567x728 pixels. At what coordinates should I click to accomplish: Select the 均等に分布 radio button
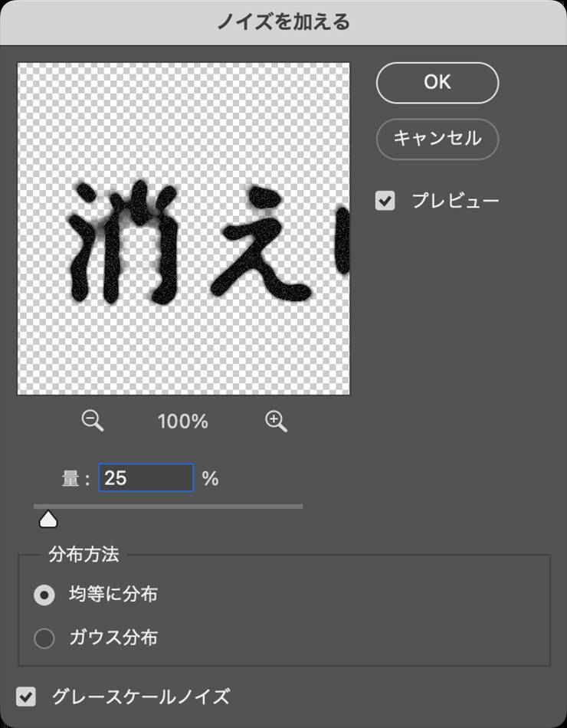point(44,595)
